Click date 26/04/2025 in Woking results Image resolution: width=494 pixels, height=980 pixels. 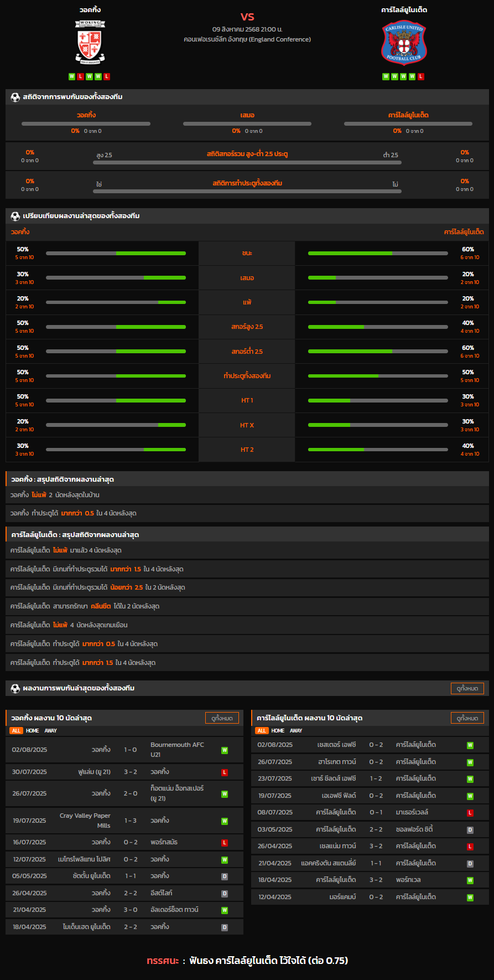click(29, 893)
